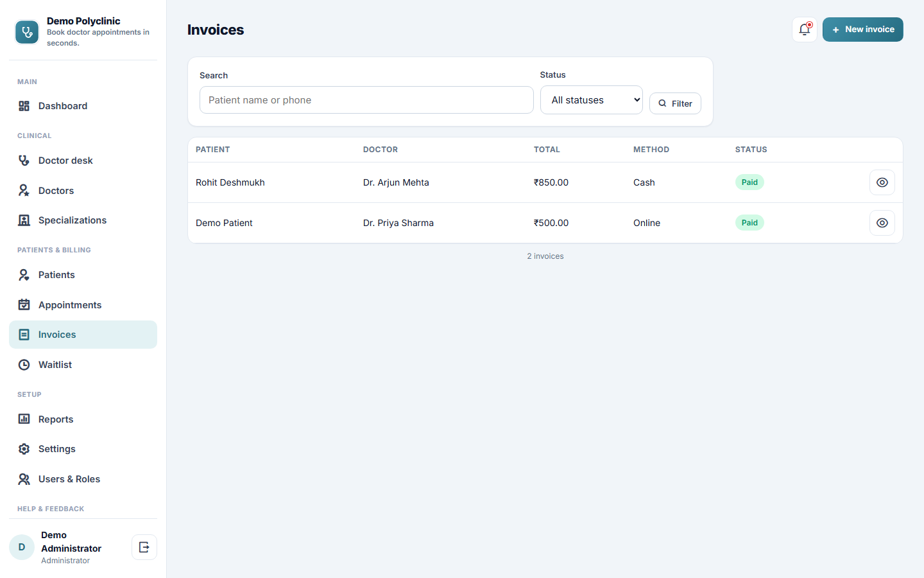Screen dimensions: 924x578
Task: Click the Filter button
Action: [675, 103]
